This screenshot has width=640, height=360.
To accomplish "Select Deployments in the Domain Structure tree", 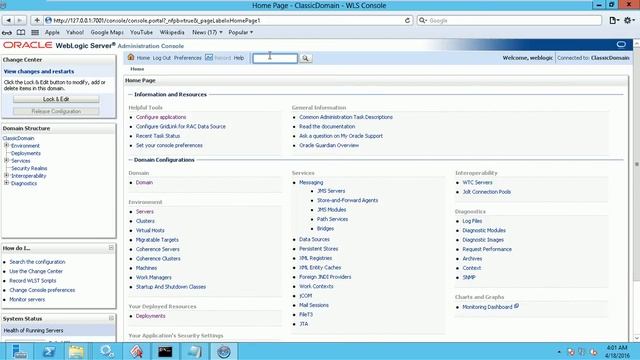I will click(x=26, y=153).
